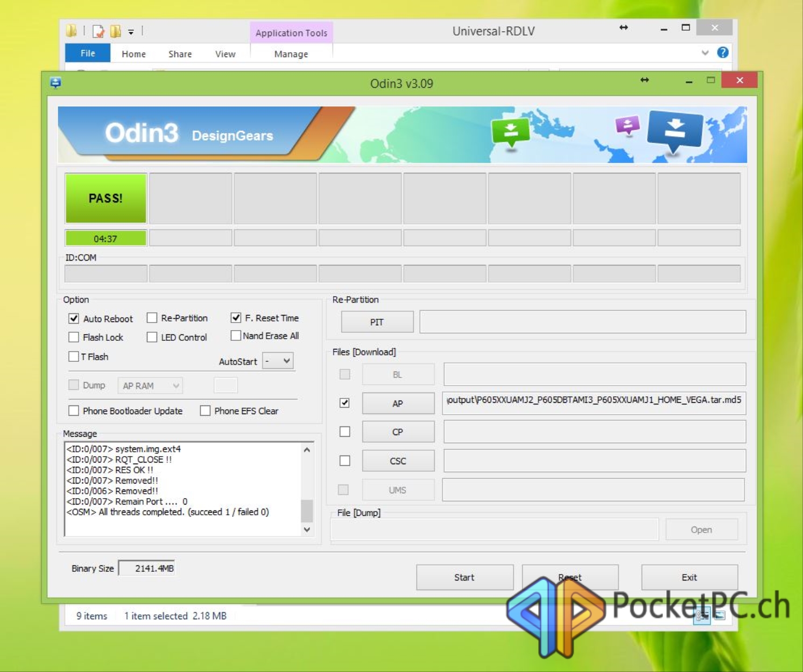The height and width of the screenshot is (672, 803).
Task: Check the CP file checkbox
Action: point(344,432)
